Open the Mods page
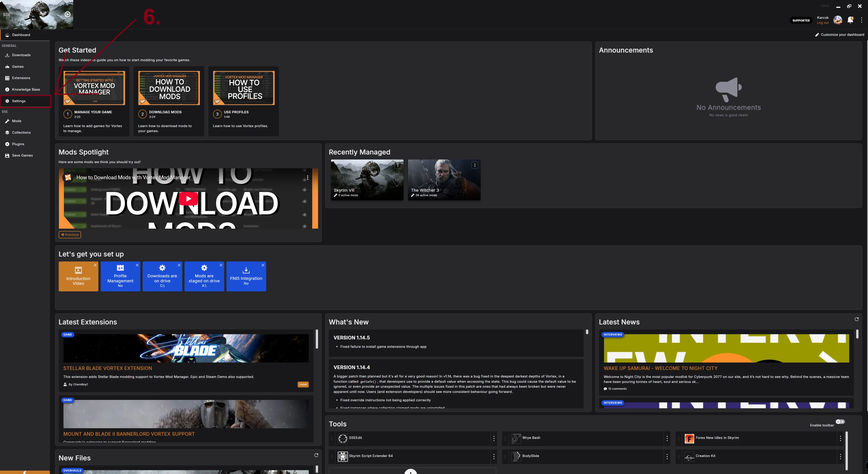The image size is (868, 474). click(x=25, y=121)
